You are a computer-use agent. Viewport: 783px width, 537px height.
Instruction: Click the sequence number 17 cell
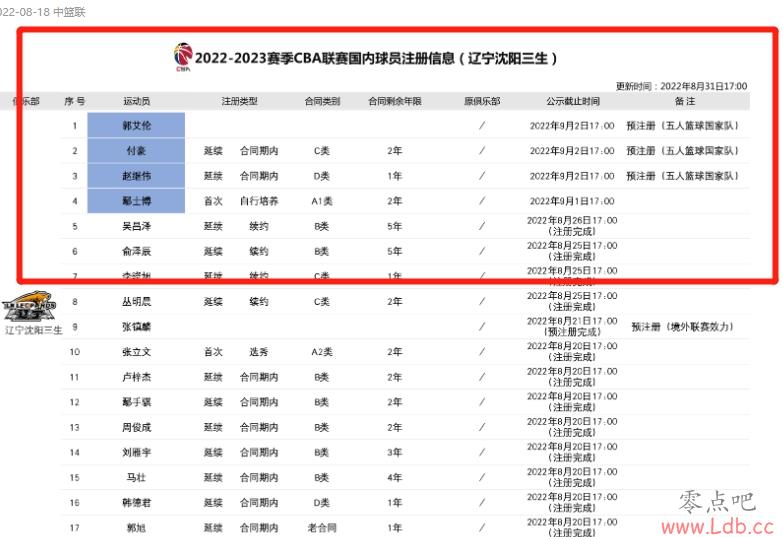point(74,528)
